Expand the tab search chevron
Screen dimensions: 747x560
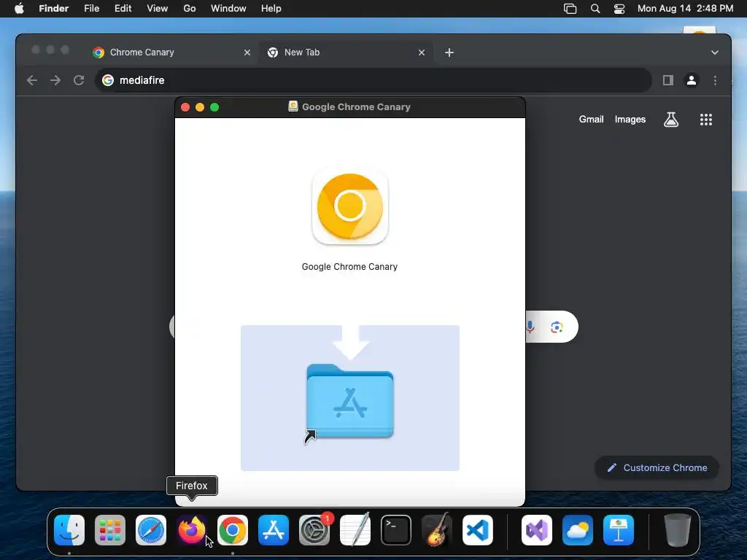[715, 52]
